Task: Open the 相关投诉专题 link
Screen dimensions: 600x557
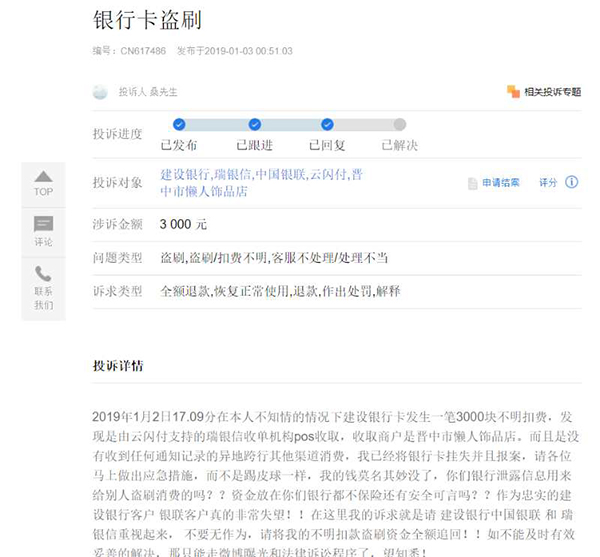Action: coord(553,92)
